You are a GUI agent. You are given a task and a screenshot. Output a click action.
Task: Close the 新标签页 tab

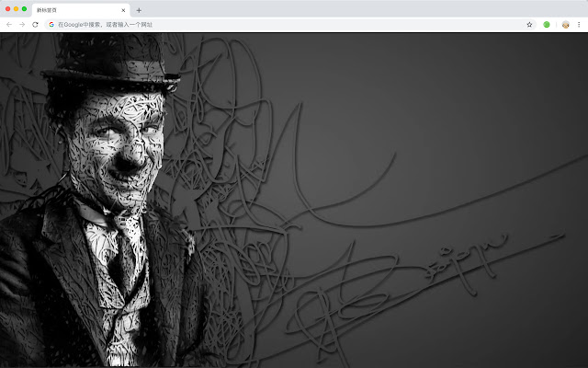point(123,10)
